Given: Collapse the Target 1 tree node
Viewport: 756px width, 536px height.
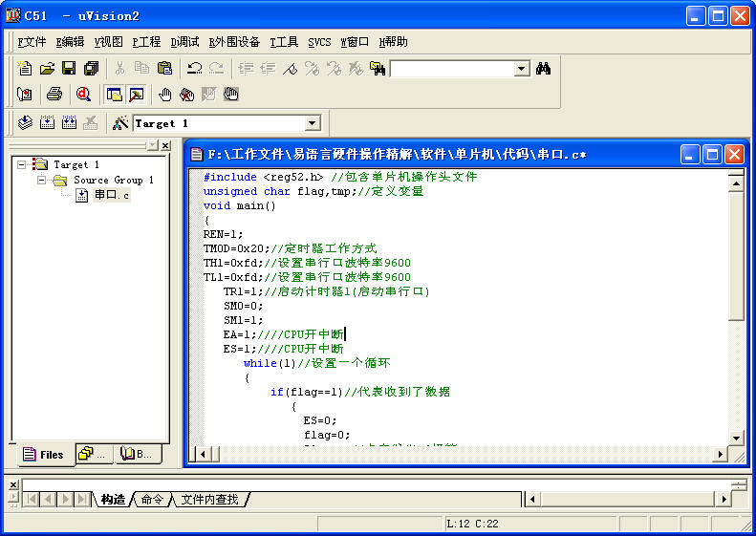Looking at the screenshot, I should pyautogui.click(x=21, y=164).
